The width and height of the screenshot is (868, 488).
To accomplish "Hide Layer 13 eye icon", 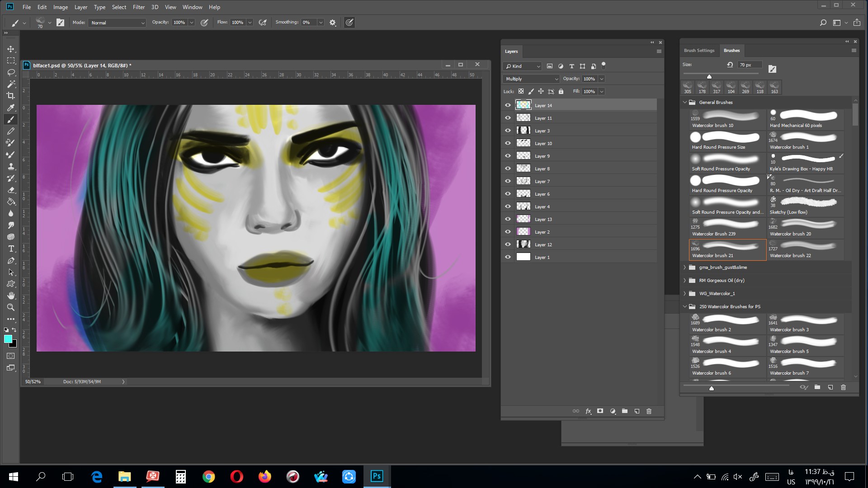I will coord(508,219).
